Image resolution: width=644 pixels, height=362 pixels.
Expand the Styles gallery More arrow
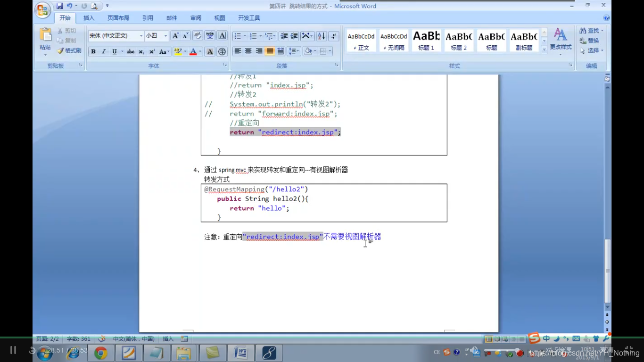tap(544, 49)
